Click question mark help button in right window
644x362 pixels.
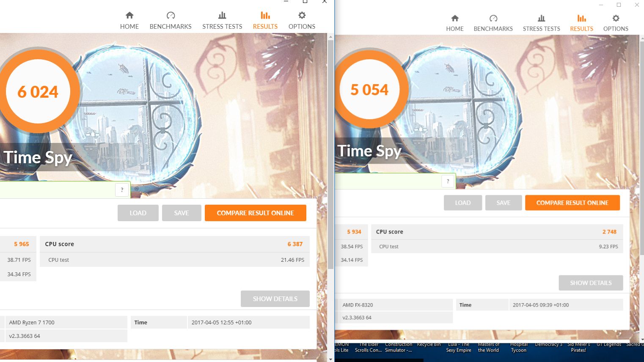click(448, 181)
